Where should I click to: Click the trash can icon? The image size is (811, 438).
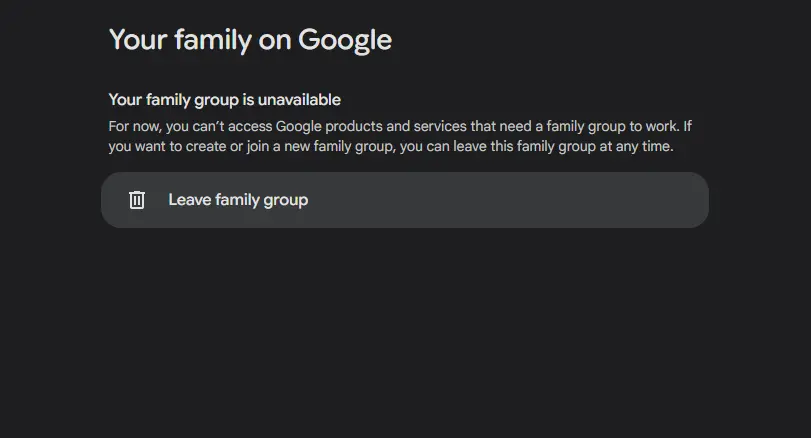pyautogui.click(x=137, y=200)
